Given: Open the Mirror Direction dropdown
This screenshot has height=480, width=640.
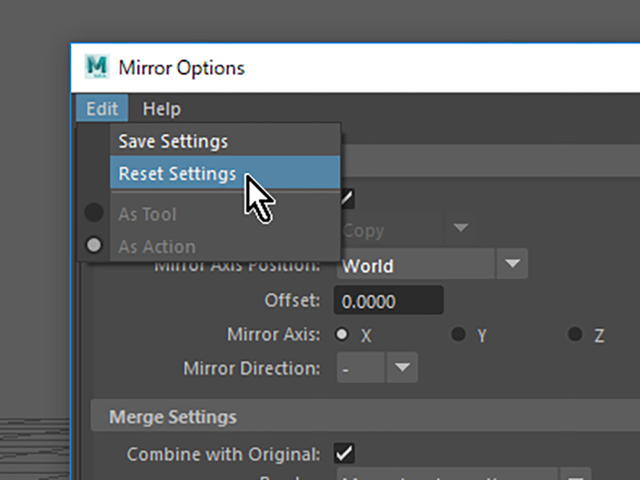Looking at the screenshot, I should coord(377,367).
